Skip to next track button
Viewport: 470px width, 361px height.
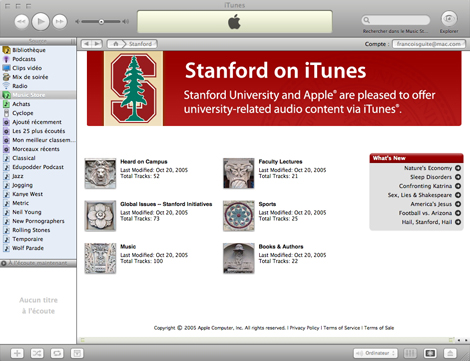tap(60, 22)
